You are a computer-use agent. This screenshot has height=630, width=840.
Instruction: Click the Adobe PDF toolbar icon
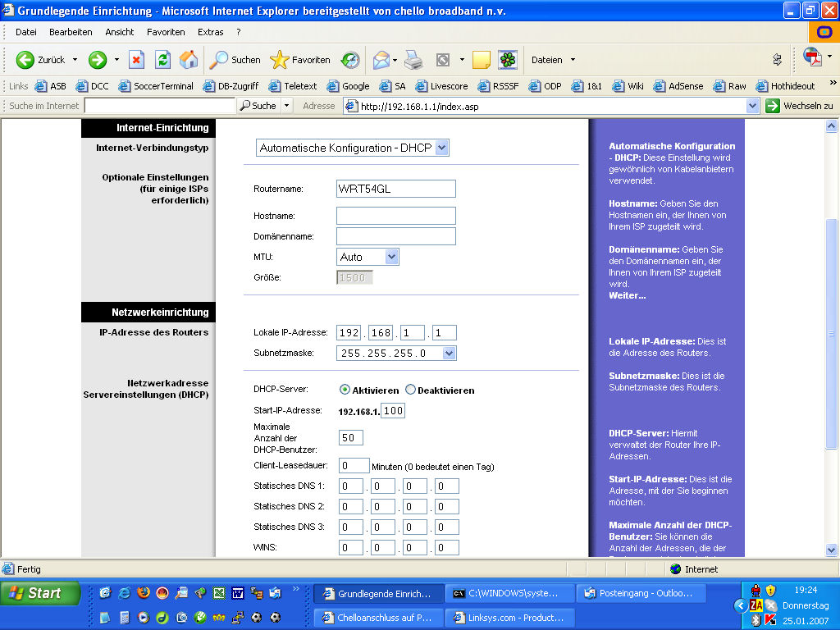pyautogui.click(x=813, y=57)
